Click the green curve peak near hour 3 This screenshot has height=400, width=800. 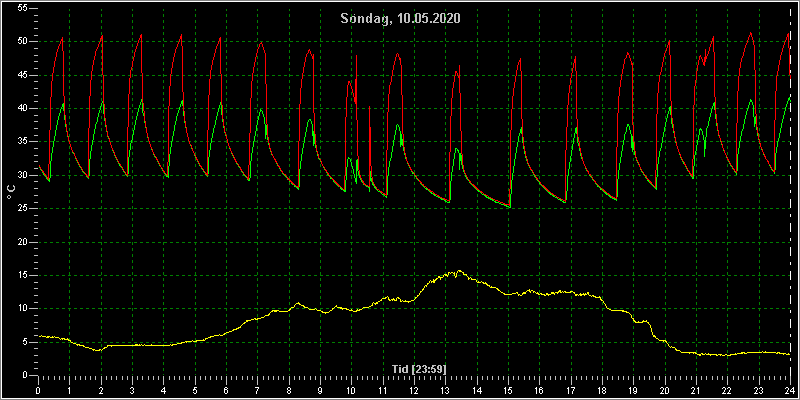coord(141,99)
